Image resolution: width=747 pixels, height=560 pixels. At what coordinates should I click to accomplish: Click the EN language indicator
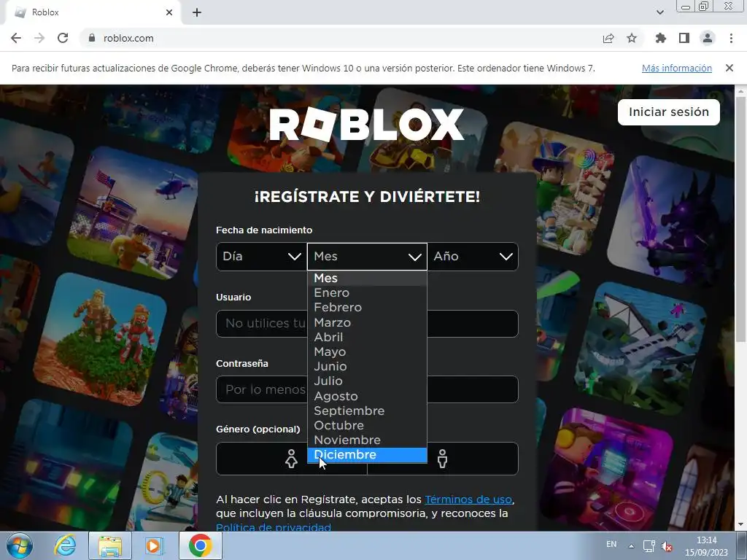(611, 544)
